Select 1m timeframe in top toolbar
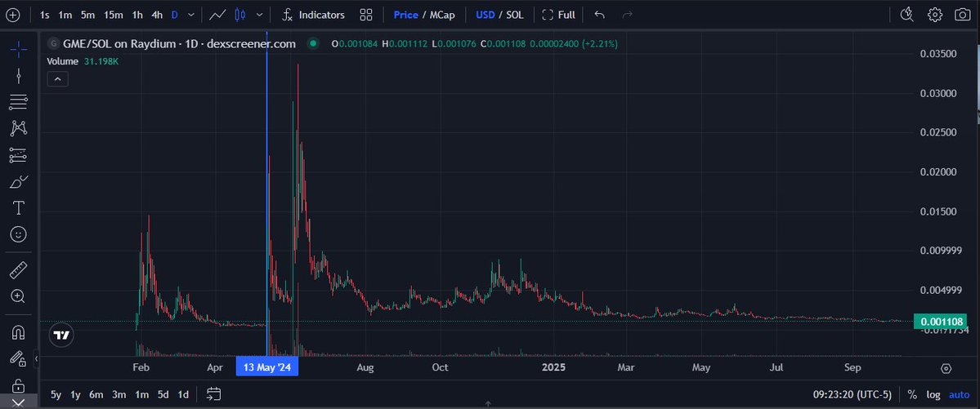The width and height of the screenshot is (980, 409). tap(65, 15)
